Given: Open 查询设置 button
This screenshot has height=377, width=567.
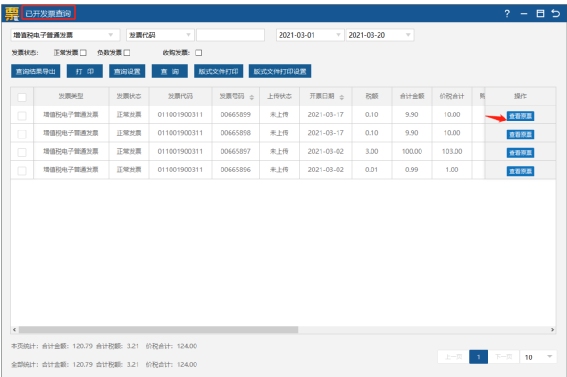Looking at the screenshot, I should (x=127, y=71).
